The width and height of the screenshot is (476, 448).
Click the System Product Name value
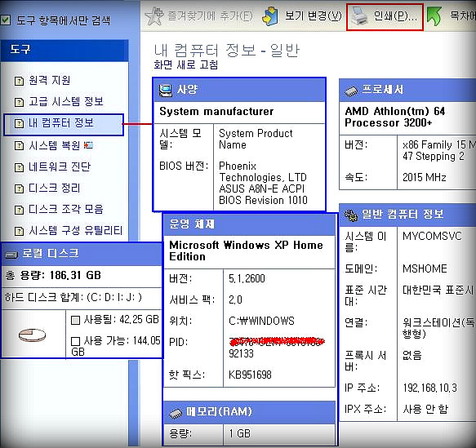256,139
